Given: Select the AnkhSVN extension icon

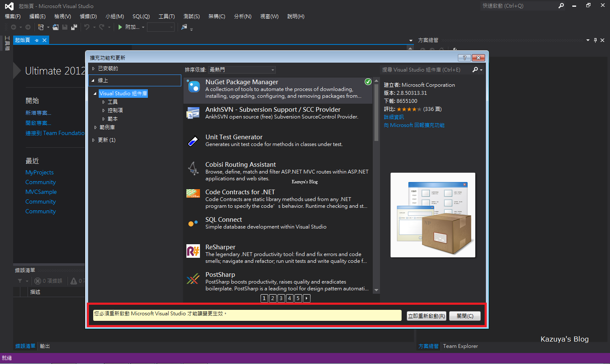Looking at the screenshot, I should [x=193, y=113].
